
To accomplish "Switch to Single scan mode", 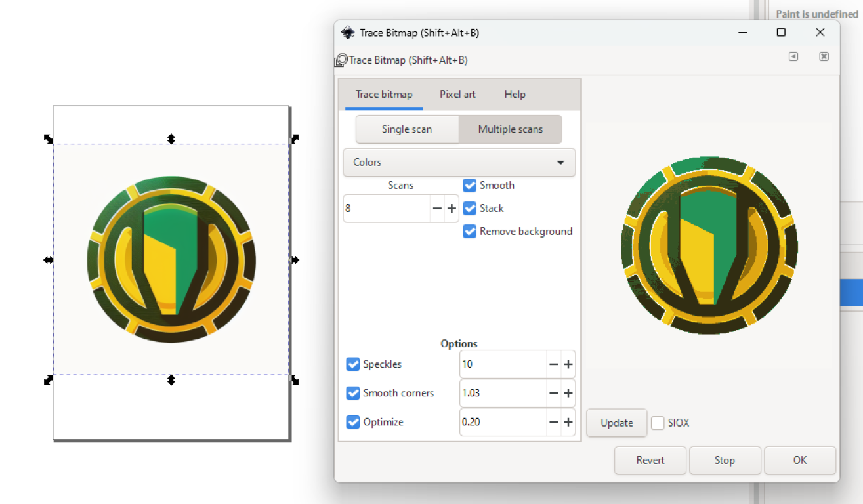I will 407,129.
